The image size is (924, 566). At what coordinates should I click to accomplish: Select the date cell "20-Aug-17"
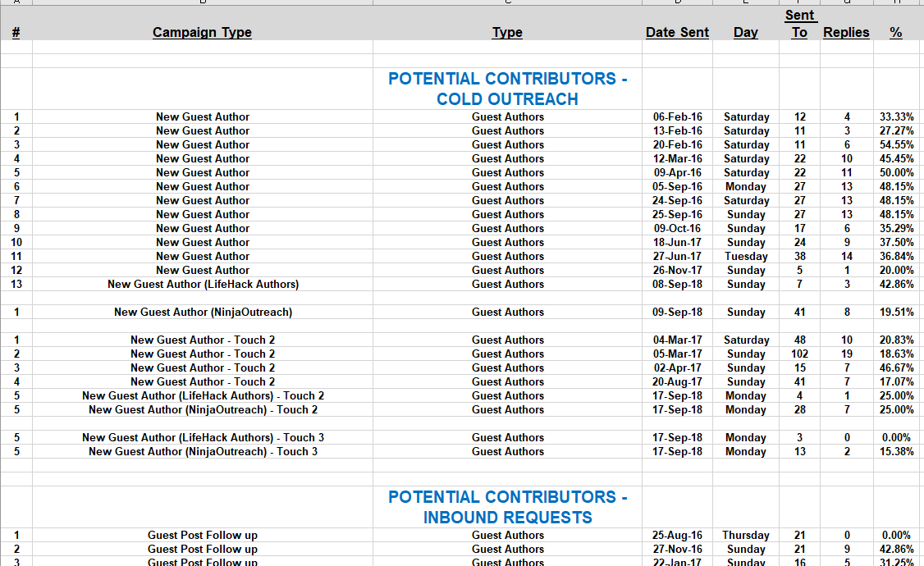tap(677, 381)
